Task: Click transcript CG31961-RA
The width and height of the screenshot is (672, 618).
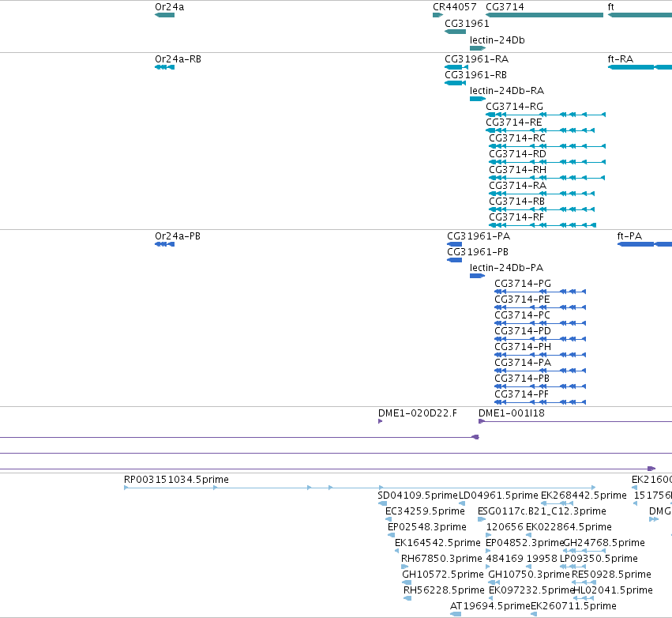Action: pyautogui.click(x=456, y=67)
